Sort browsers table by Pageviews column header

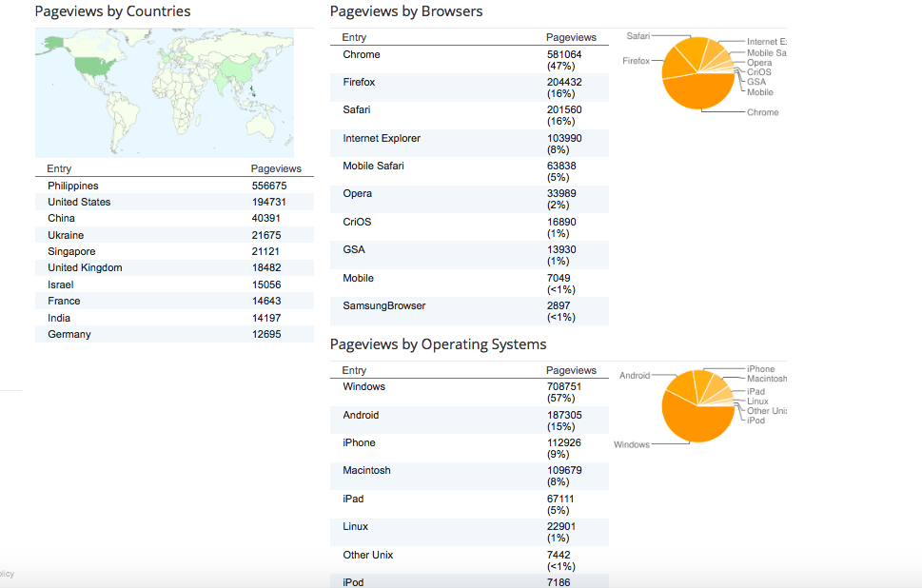tap(571, 37)
